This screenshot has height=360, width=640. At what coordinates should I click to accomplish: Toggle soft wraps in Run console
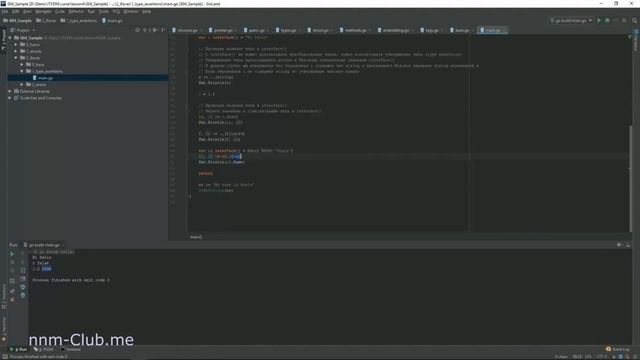[23, 270]
